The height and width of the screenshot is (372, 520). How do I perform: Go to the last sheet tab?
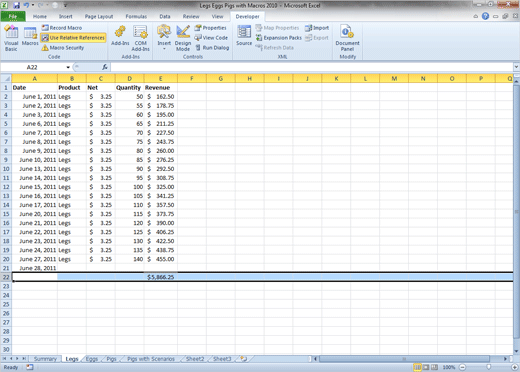point(24,359)
